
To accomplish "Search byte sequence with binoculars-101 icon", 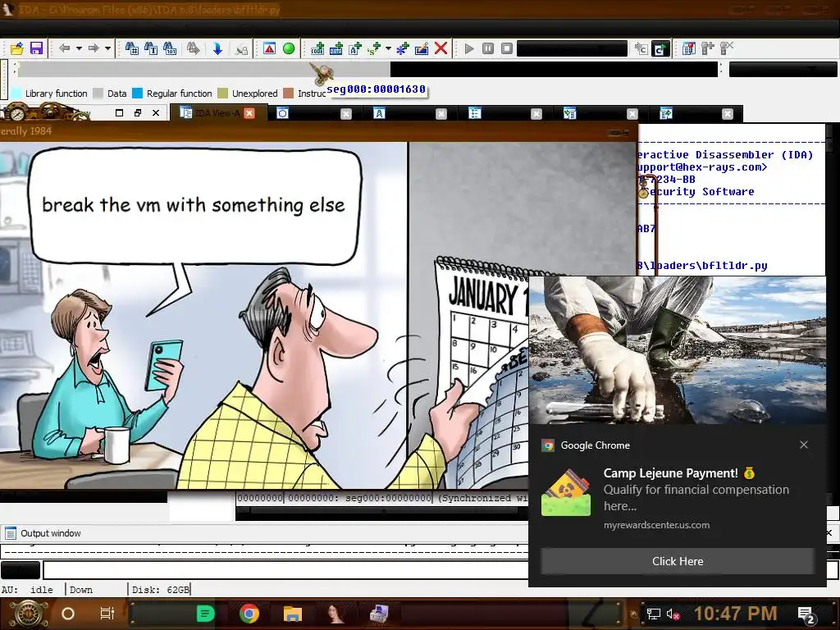I will pos(170,48).
